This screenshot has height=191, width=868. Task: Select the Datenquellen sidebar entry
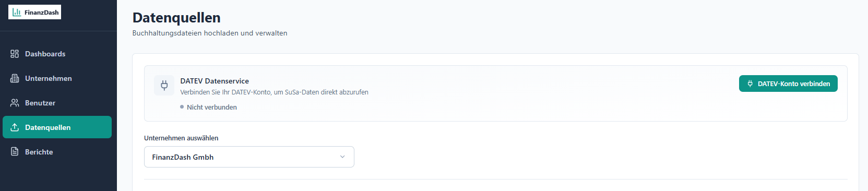click(57, 127)
